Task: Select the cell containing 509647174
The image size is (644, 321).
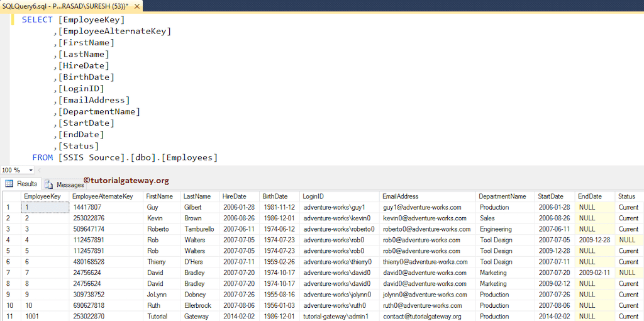Action: [106, 229]
